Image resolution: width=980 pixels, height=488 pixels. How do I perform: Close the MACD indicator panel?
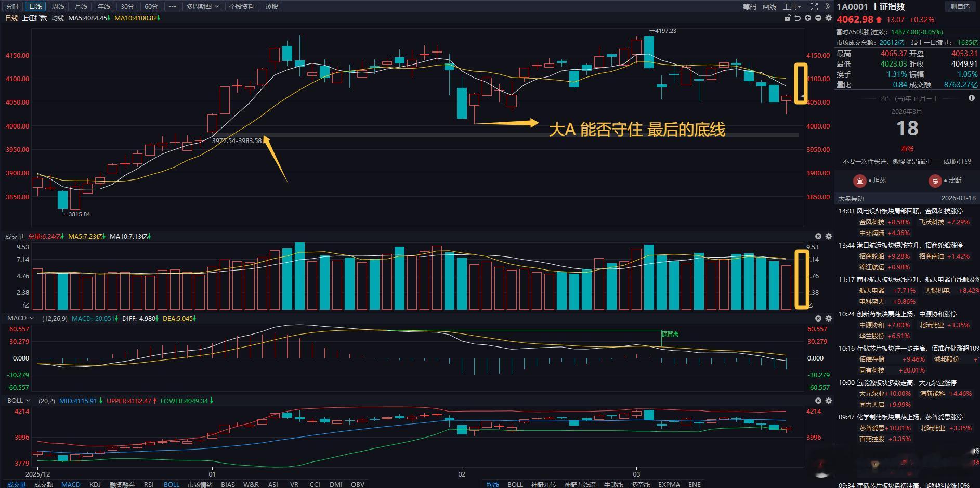(x=818, y=318)
